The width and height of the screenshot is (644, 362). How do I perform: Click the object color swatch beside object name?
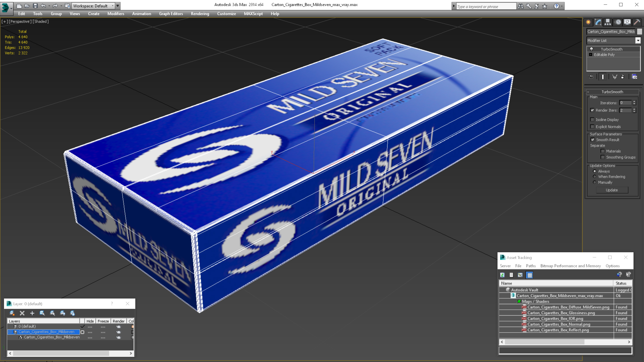point(640,32)
